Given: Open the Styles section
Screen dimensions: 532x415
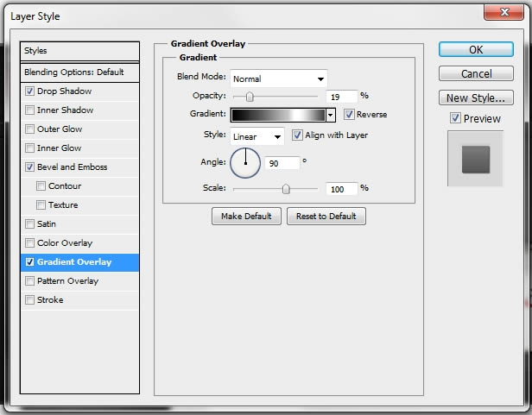Looking at the screenshot, I should [x=79, y=51].
